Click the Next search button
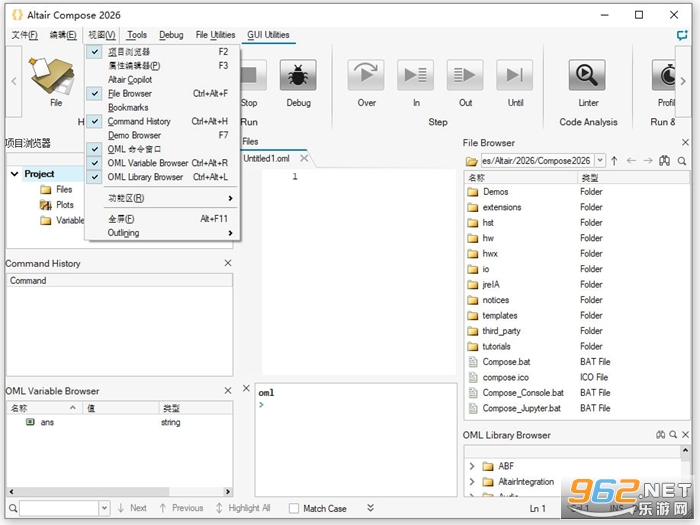The height and width of the screenshot is (525, 700). coord(133,508)
